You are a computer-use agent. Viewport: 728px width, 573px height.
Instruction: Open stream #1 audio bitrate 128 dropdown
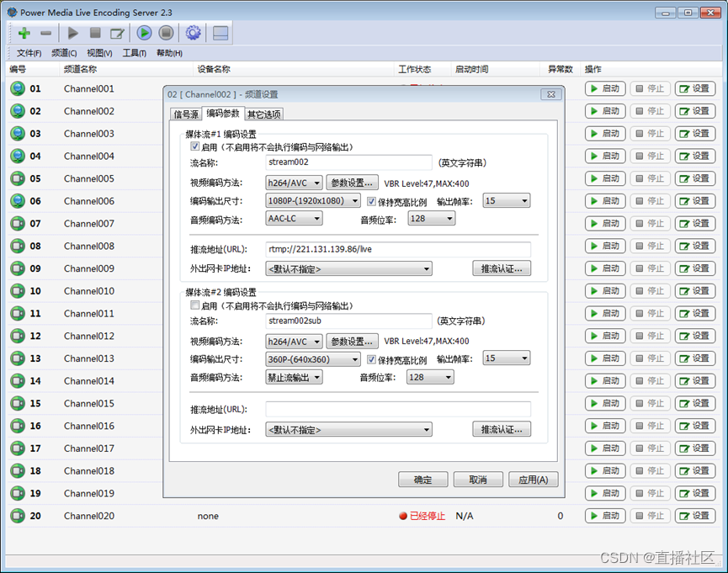431,218
